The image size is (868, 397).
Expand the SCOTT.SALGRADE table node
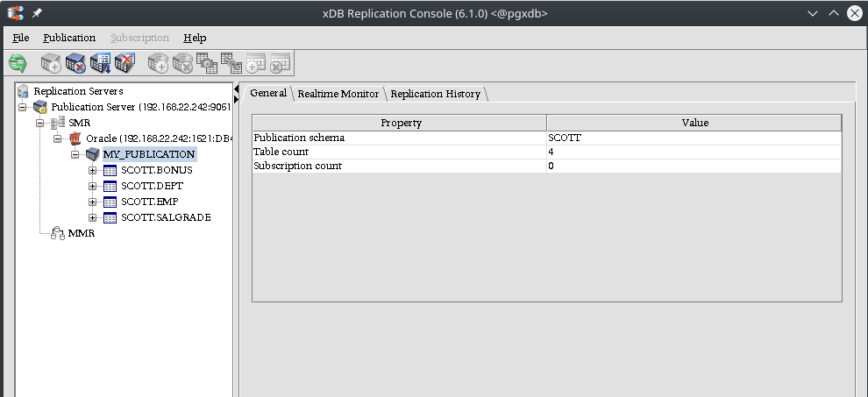(x=92, y=217)
